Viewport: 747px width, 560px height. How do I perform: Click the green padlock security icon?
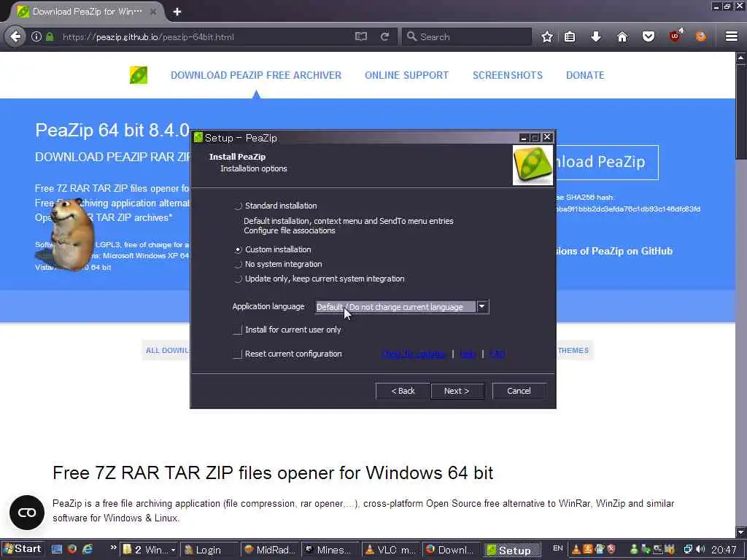pyautogui.click(x=50, y=36)
